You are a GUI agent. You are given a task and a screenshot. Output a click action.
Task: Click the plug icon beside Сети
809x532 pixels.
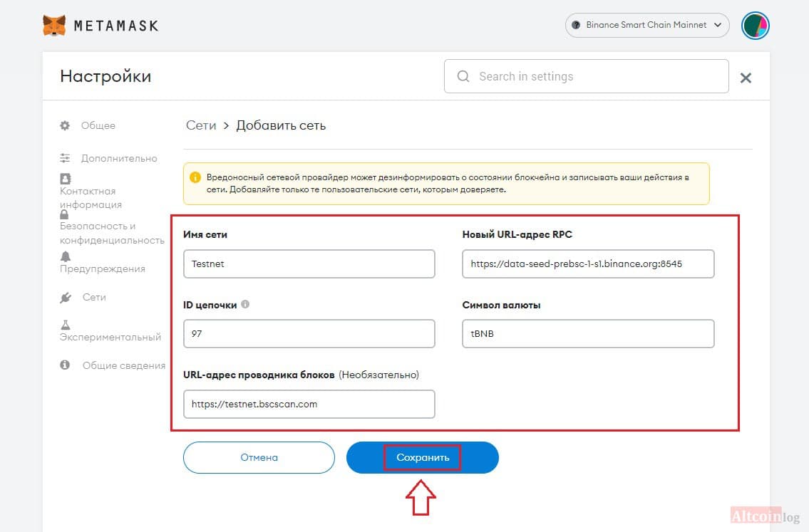pos(66,298)
